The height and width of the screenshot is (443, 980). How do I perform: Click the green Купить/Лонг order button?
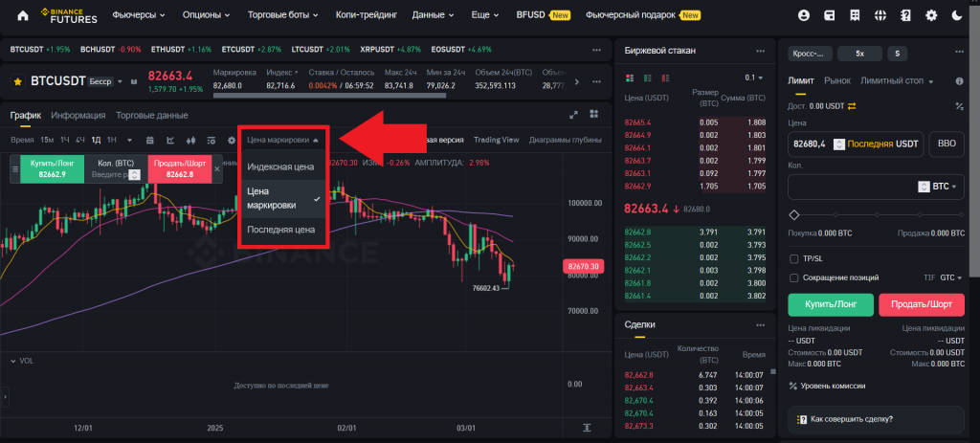click(x=830, y=305)
